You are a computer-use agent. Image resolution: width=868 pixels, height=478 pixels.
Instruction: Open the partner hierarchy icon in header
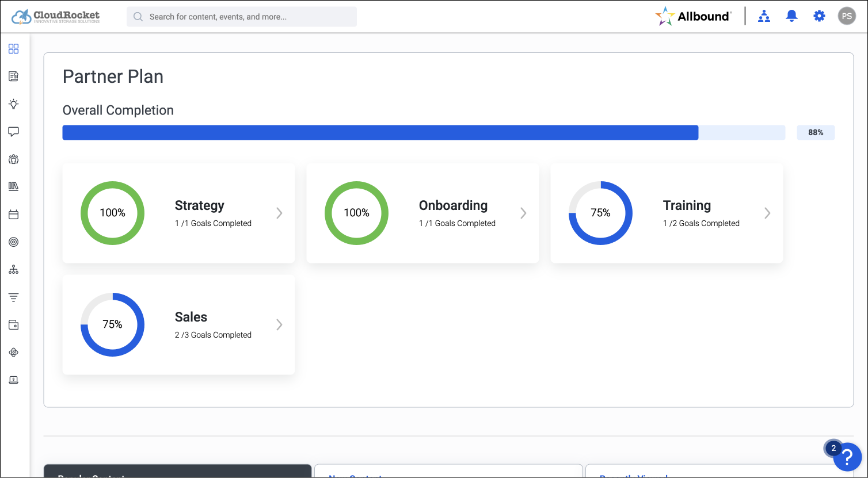764,16
